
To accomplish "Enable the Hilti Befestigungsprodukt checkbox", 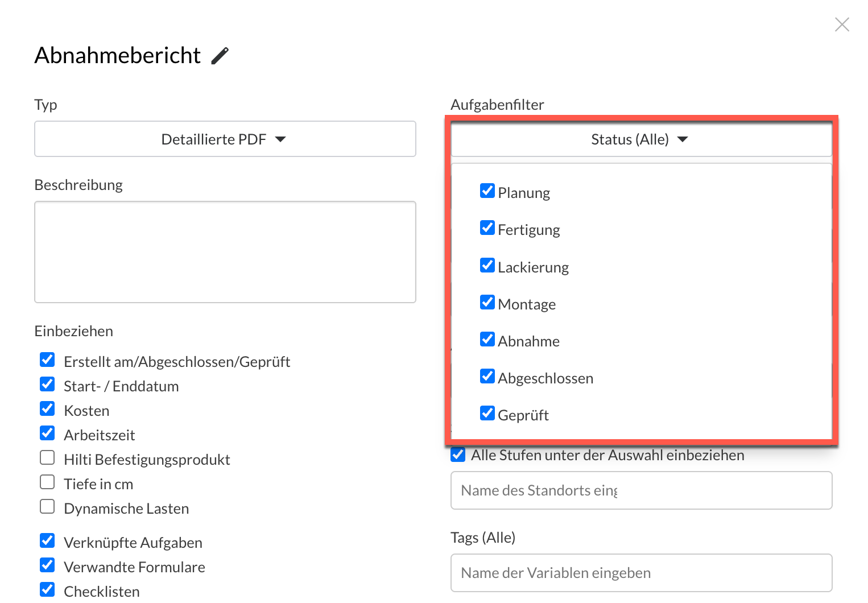I will click(48, 458).
